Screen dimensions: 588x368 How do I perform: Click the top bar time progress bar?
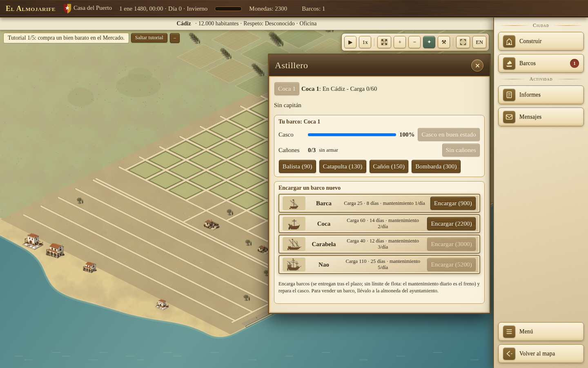228,9
